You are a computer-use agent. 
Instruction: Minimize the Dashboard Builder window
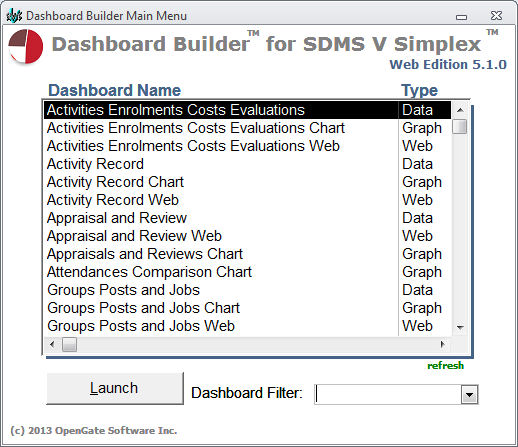461,16
